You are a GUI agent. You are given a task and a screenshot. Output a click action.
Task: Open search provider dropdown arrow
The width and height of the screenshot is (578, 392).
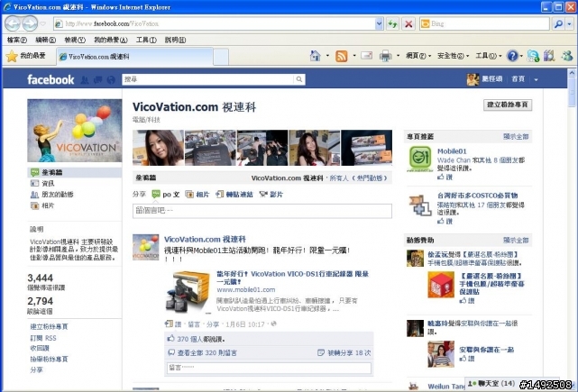pos(570,24)
